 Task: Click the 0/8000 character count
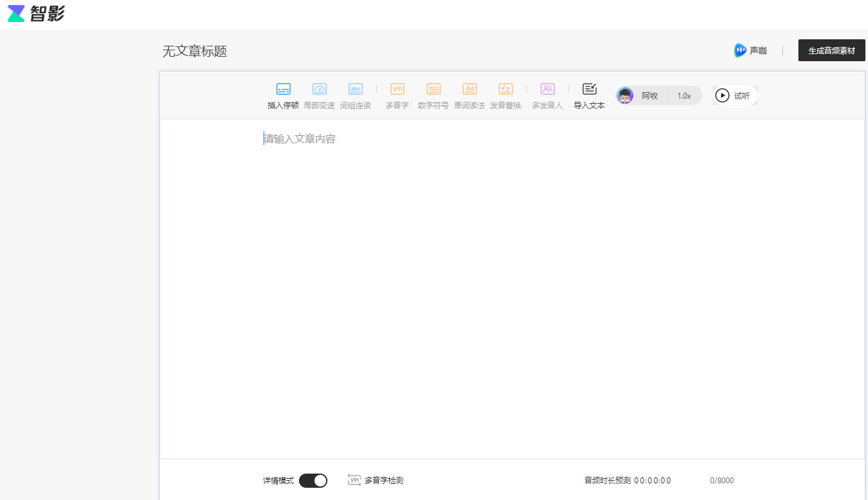point(722,481)
